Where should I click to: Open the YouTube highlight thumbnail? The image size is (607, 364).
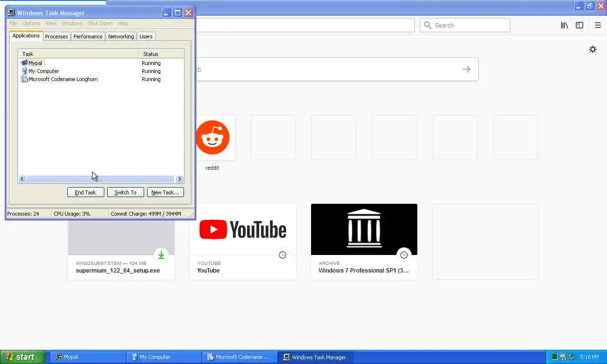(x=243, y=229)
